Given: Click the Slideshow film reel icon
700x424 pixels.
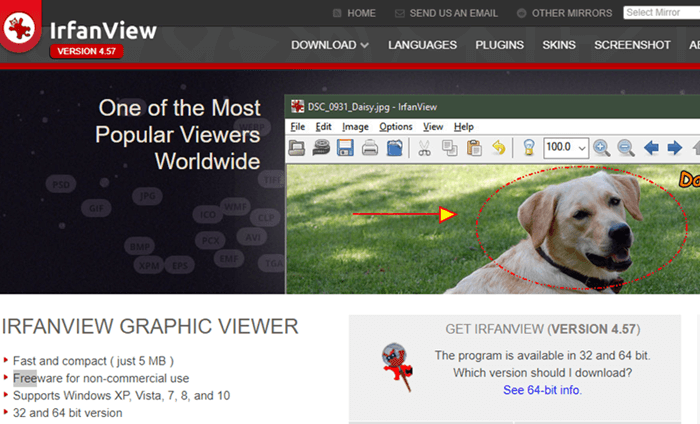Looking at the screenshot, I should click(x=321, y=148).
